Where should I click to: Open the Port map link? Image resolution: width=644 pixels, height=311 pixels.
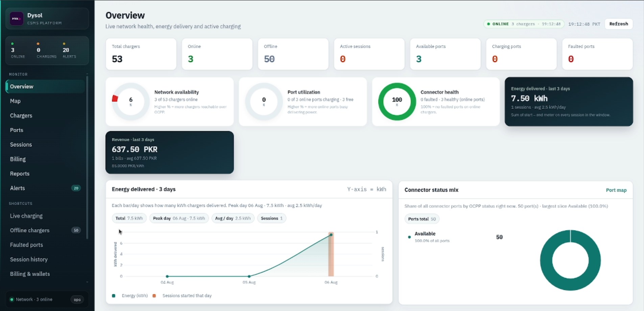[x=616, y=190]
